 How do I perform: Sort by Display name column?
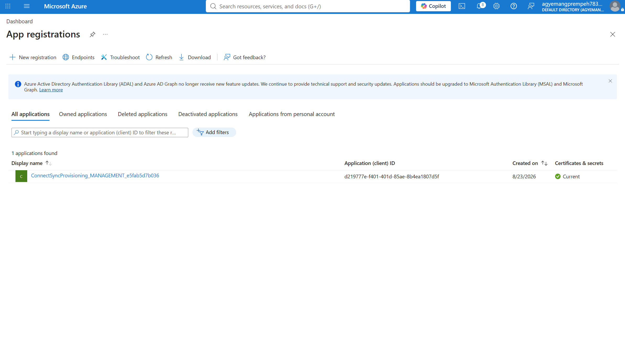click(32, 163)
